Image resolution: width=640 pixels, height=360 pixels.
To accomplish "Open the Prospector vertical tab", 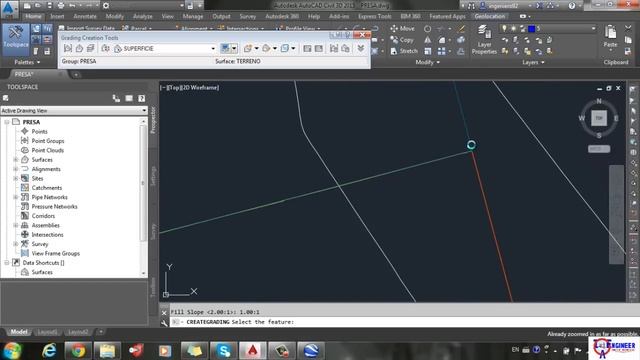I will click(153, 120).
